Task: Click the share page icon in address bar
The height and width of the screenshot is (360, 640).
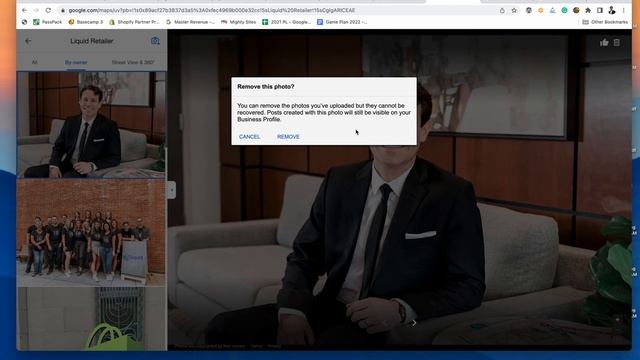Action: [502, 10]
